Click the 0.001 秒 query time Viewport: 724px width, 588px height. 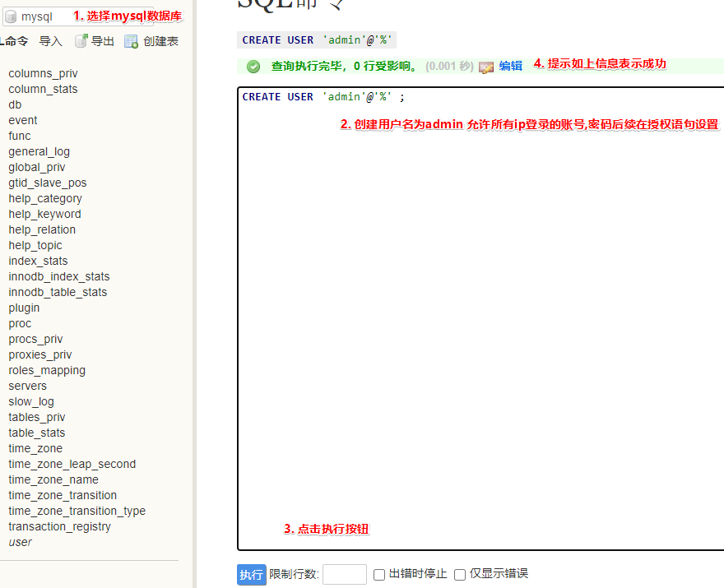click(x=450, y=67)
